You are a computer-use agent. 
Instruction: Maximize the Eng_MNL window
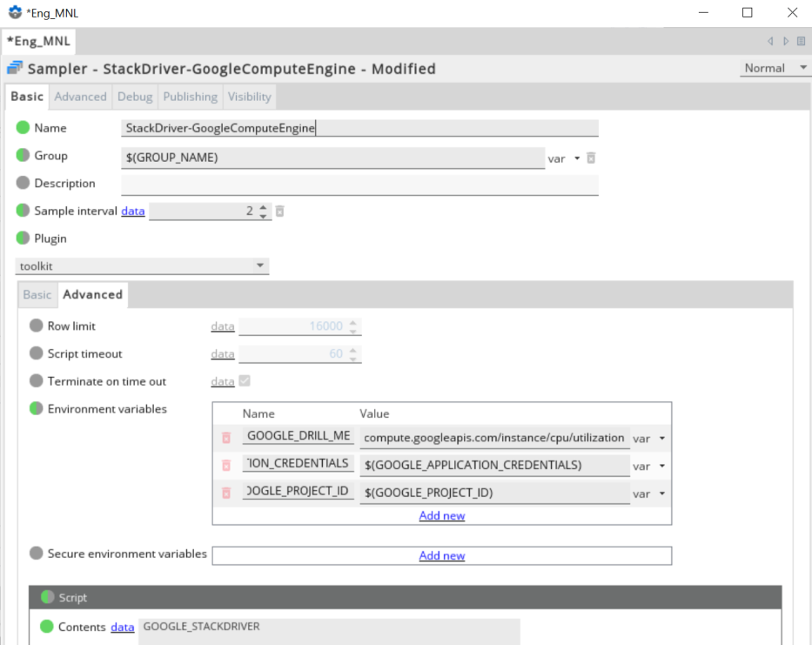pos(748,12)
